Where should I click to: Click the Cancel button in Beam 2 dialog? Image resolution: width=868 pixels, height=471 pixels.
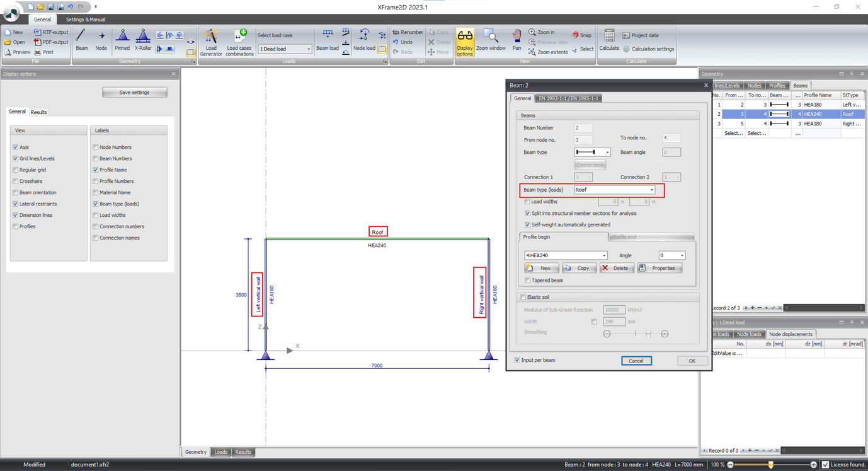pos(636,361)
